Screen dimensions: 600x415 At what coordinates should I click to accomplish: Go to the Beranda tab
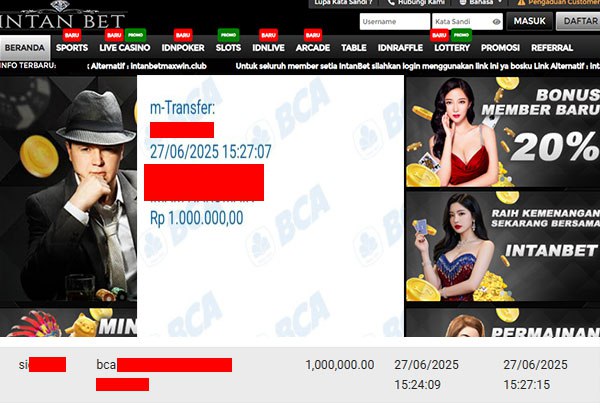tap(25, 48)
